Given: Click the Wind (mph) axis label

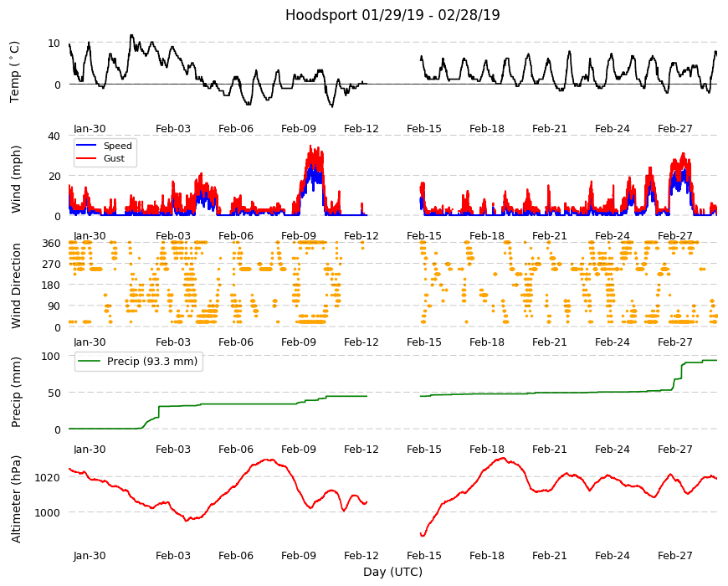Looking at the screenshot, I should pos(16,179).
